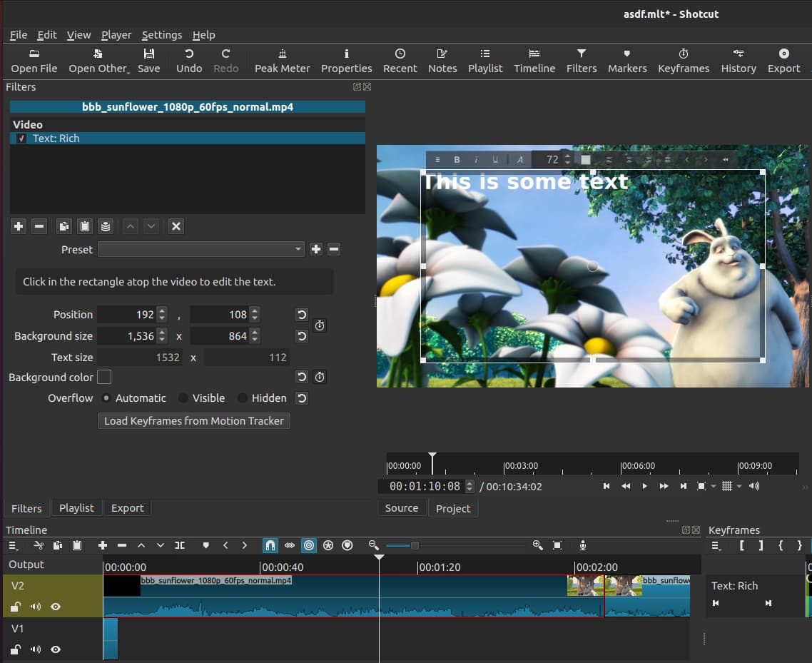812x663 pixels.
Task: Open the preview grid options dropdown arrow
Action: coord(739,486)
